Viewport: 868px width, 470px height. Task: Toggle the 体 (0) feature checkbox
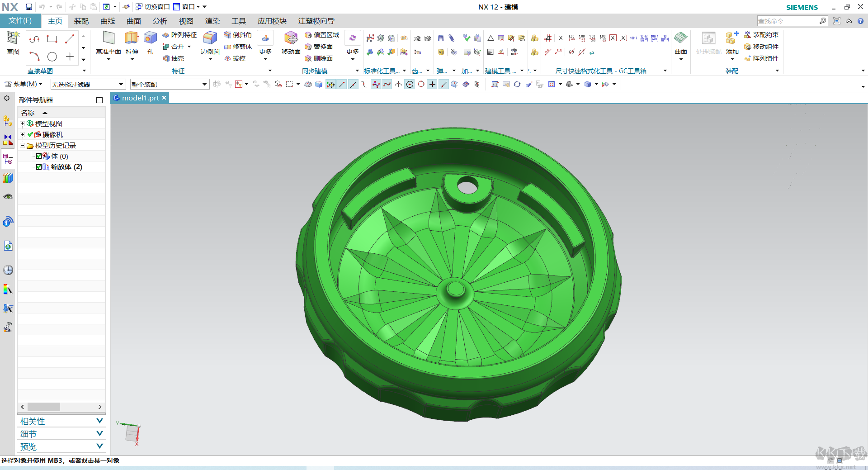[x=39, y=156]
